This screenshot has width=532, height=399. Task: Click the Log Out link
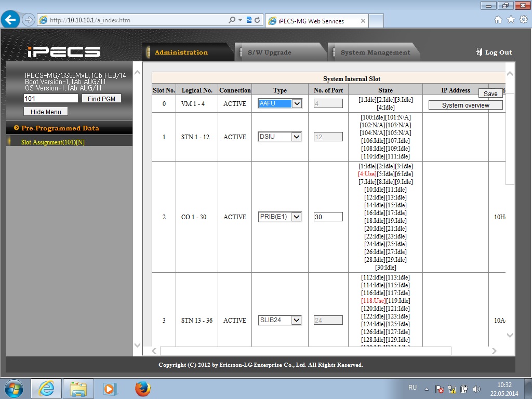pyautogui.click(x=494, y=52)
